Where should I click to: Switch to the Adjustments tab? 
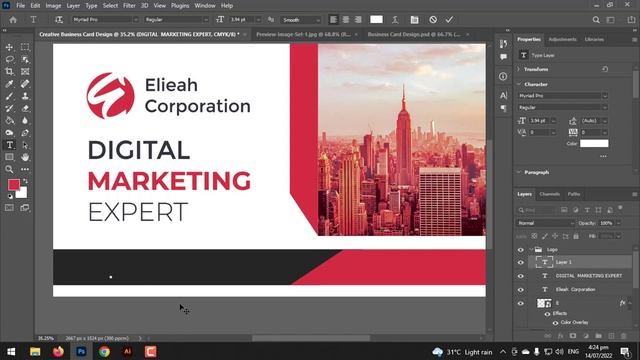coord(562,40)
